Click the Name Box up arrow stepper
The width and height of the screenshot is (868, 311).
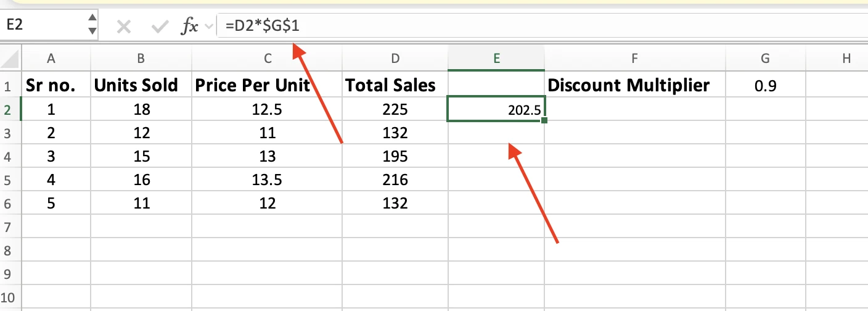[92, 19]
